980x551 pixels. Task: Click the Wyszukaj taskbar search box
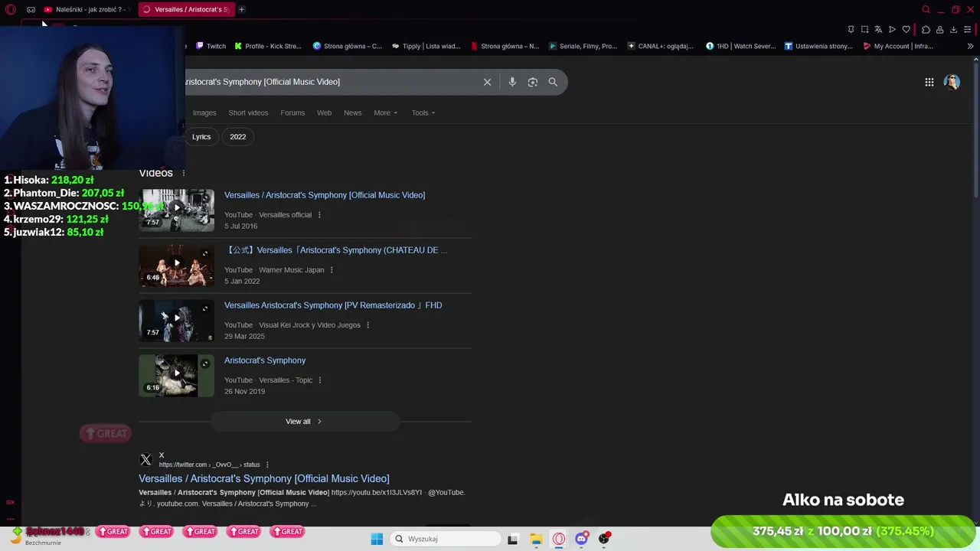(x=446, y=539)
